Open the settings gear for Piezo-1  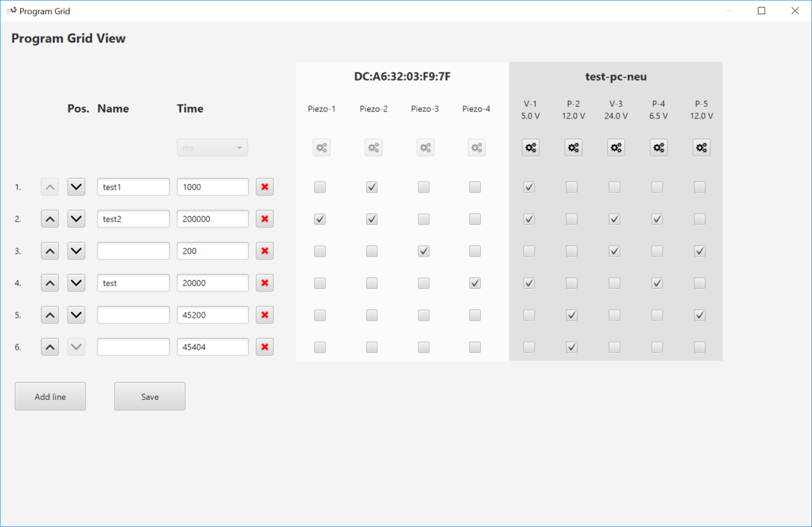[x=321, y=147]
